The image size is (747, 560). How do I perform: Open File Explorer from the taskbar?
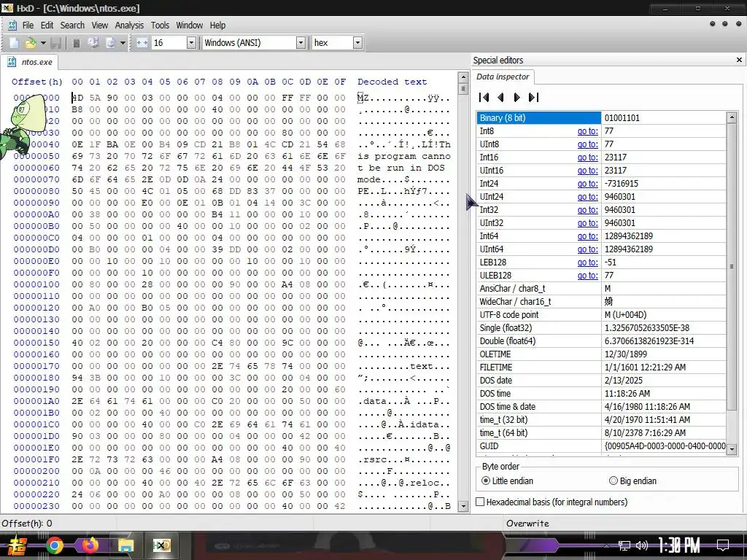pyautogui.click(x=125, y=545)
